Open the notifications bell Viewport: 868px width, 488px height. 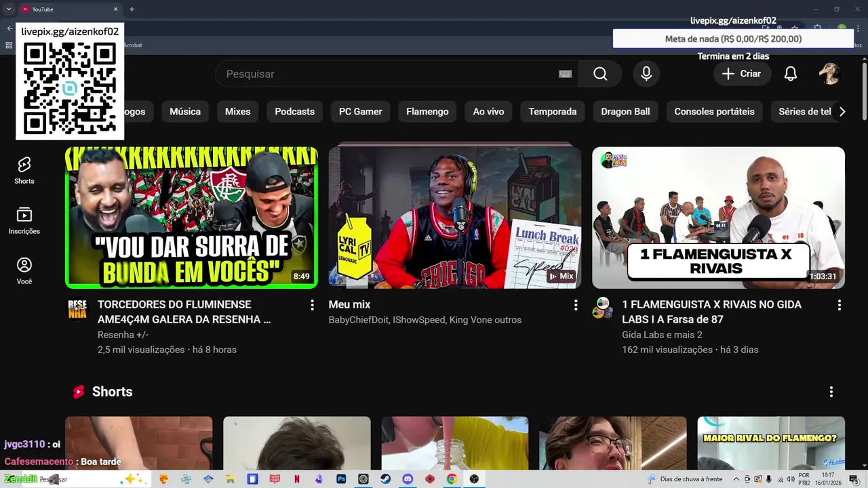[791, 74]
